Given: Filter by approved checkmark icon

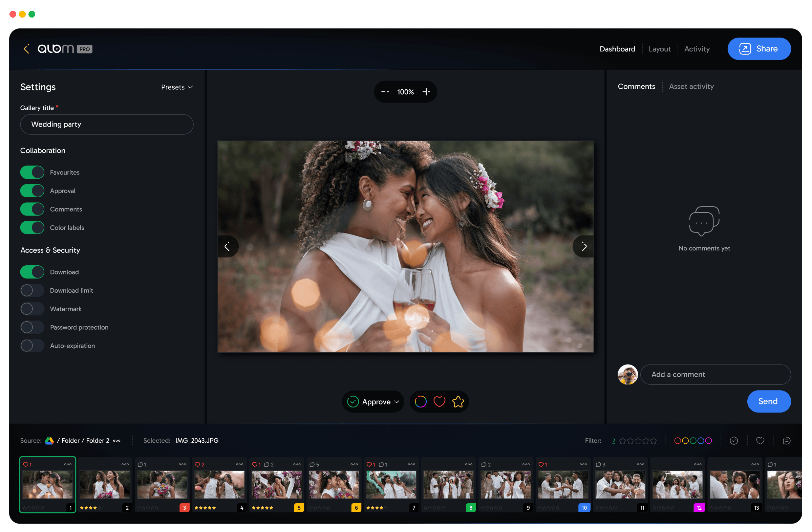Looking at the screenshot, I should click(733, 441).
